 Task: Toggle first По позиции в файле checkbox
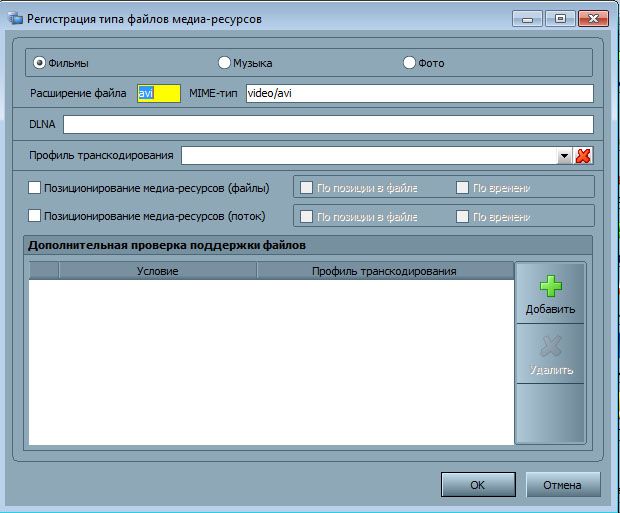307,187
